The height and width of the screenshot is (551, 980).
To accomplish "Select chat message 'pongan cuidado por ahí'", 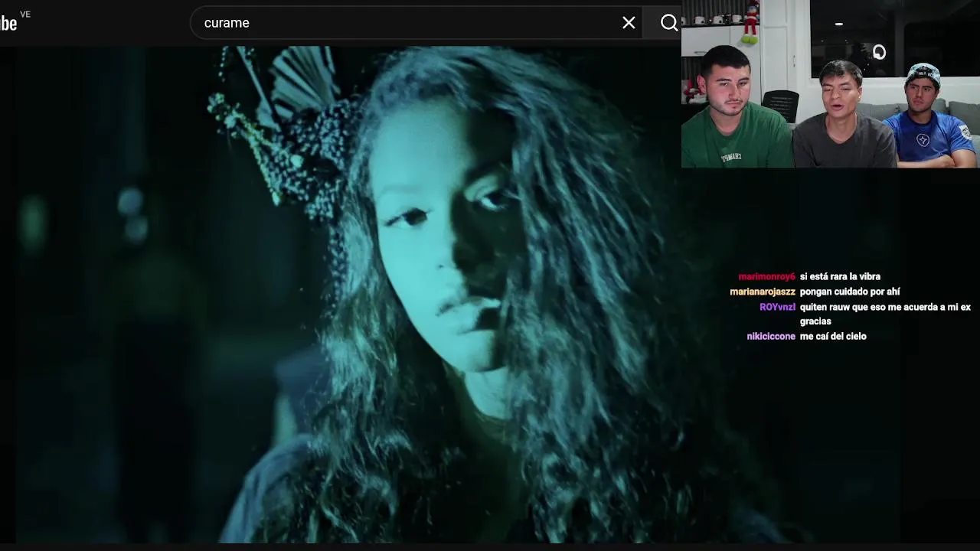I will point(850,292).
